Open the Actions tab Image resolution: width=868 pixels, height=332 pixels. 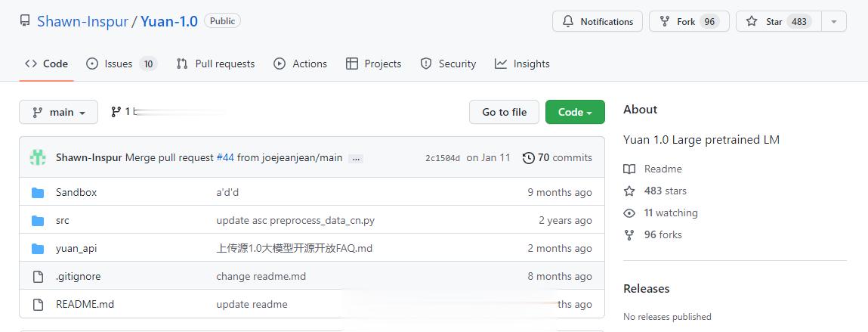point(300,64)
